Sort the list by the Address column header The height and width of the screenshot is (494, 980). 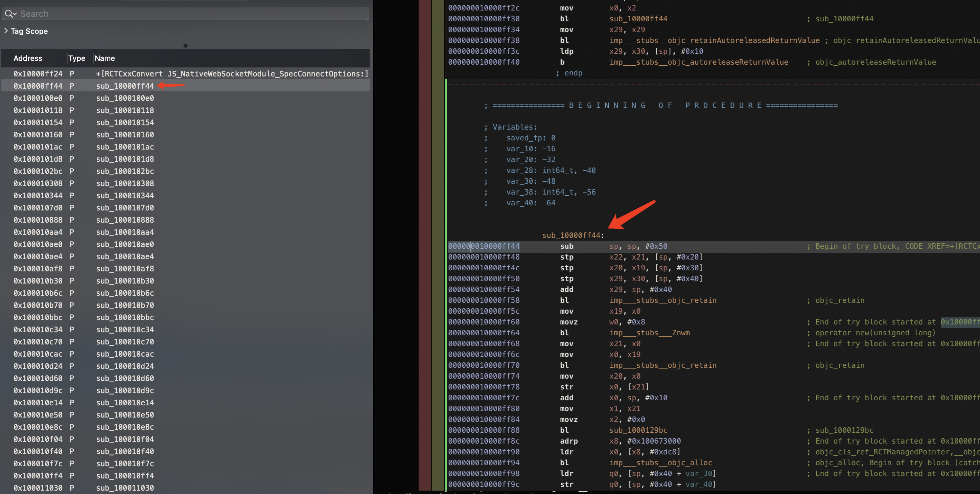[x=28, y=58]
